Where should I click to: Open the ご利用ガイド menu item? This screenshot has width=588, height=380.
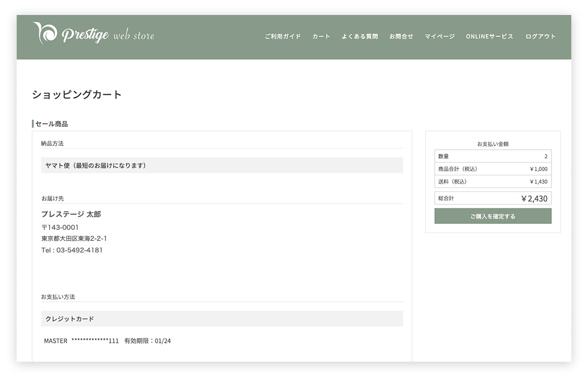point(282,37)
